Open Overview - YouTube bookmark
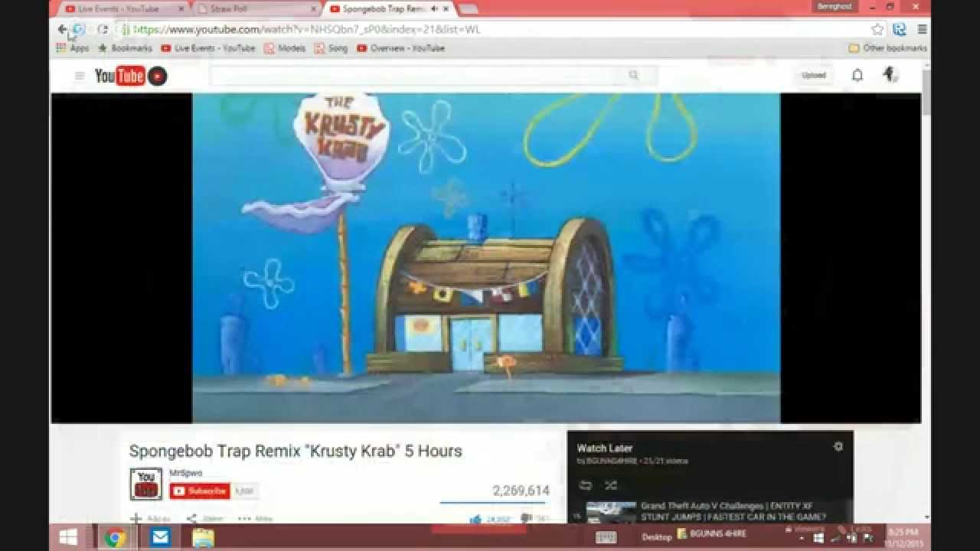This screenshot has height=551, width=980. tap(400, 47)
